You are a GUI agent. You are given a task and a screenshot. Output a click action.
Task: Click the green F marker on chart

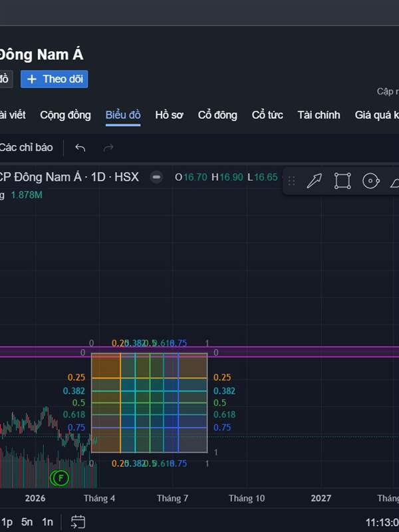point(61,477)
